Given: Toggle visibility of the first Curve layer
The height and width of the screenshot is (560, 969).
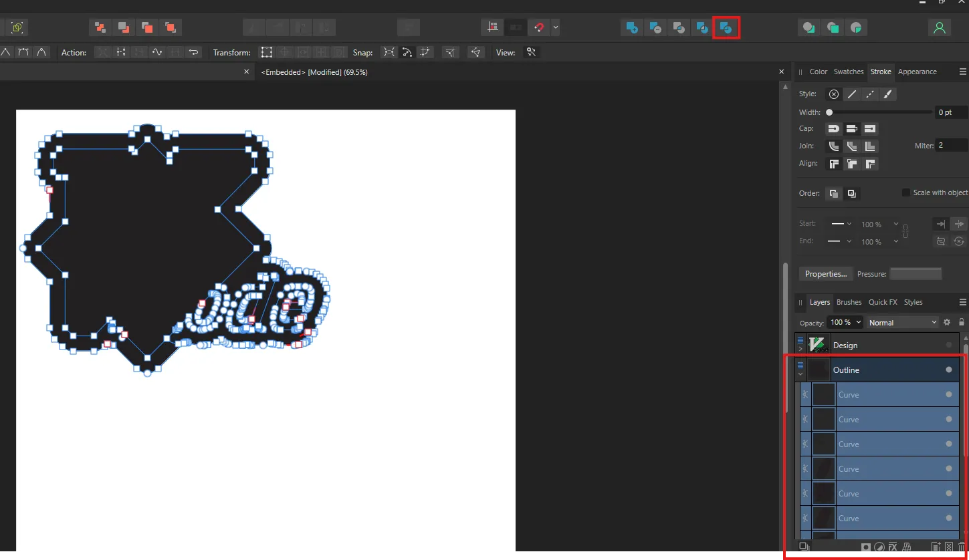Looking at the screenshot, I should click(949, 394).
